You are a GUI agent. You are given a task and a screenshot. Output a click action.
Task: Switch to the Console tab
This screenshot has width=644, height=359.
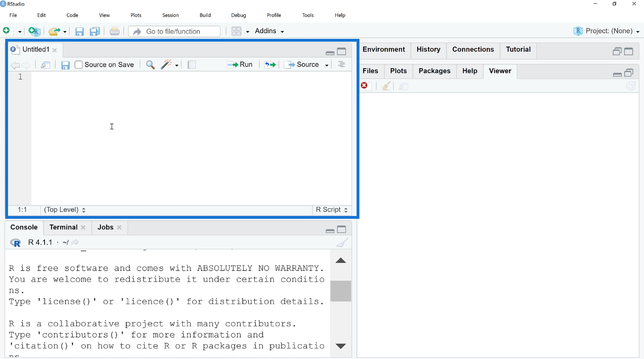(24, 227)
